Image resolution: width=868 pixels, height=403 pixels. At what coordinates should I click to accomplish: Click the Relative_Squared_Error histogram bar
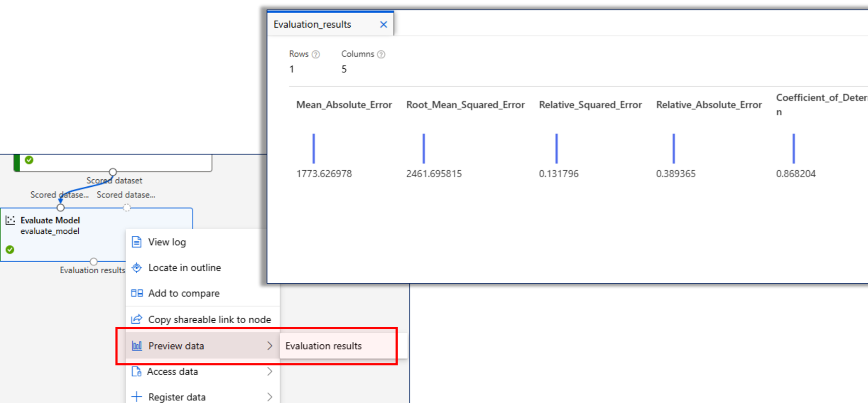click(556, 148)
